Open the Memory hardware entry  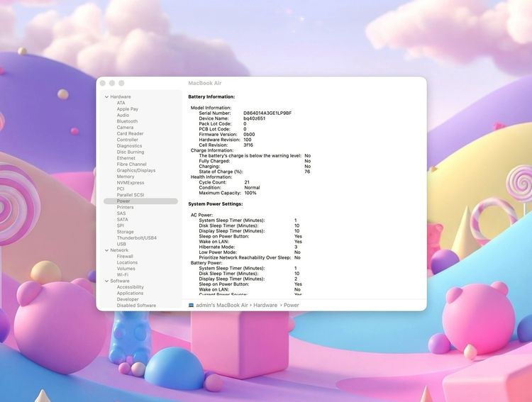[x=125, y=177]
